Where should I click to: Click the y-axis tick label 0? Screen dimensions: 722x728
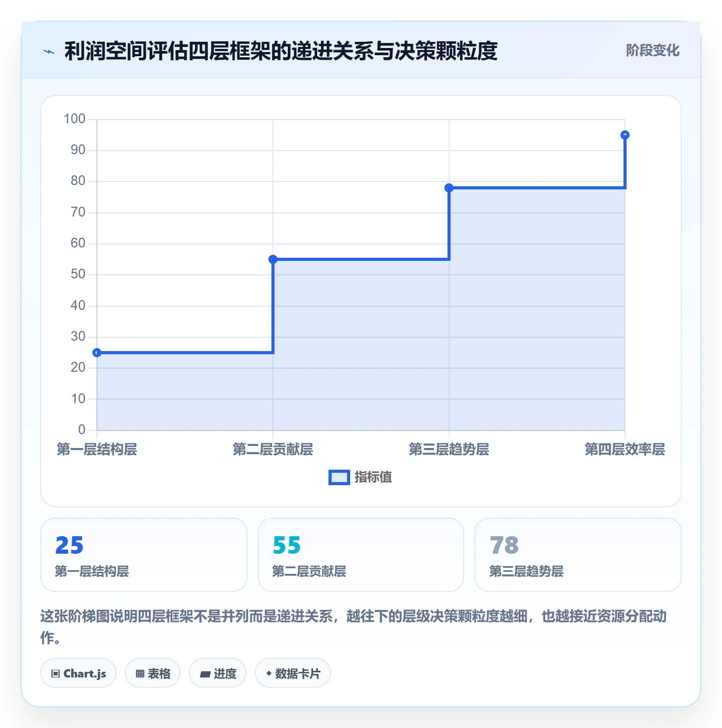coord(81,430)
